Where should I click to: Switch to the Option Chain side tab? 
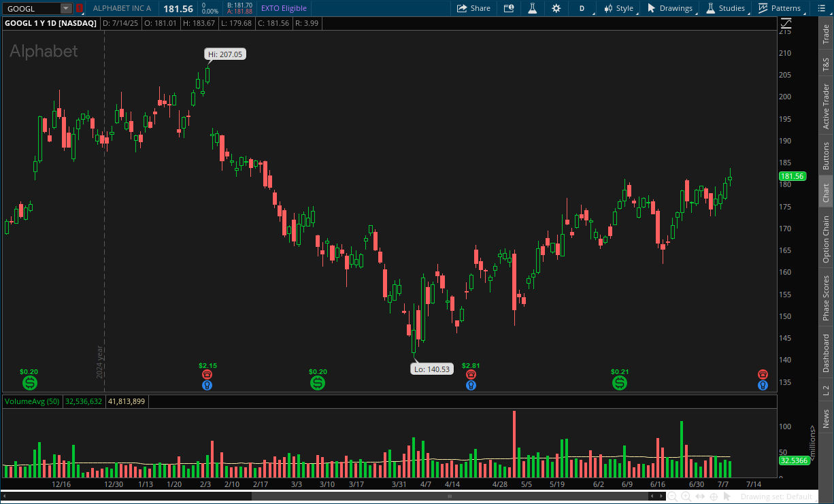tap(826, 239)
